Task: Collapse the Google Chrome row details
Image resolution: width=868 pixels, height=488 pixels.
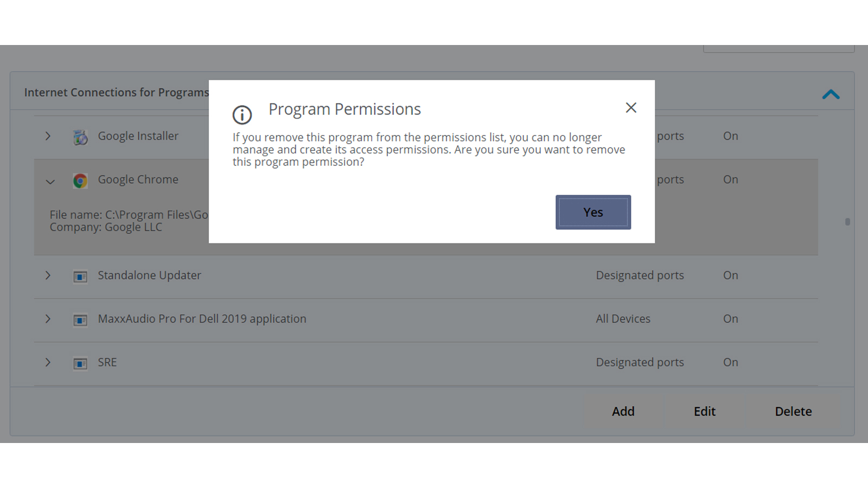Action: [x=50, y=182]
